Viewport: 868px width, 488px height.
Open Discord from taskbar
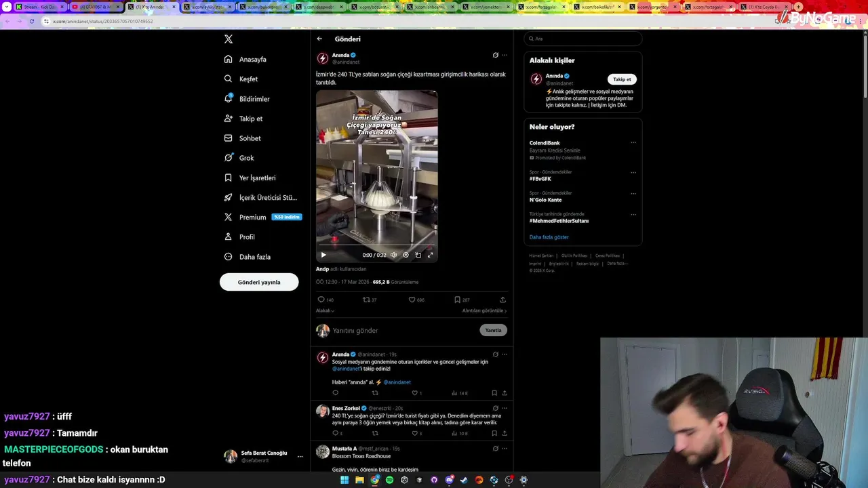[449, 480]
